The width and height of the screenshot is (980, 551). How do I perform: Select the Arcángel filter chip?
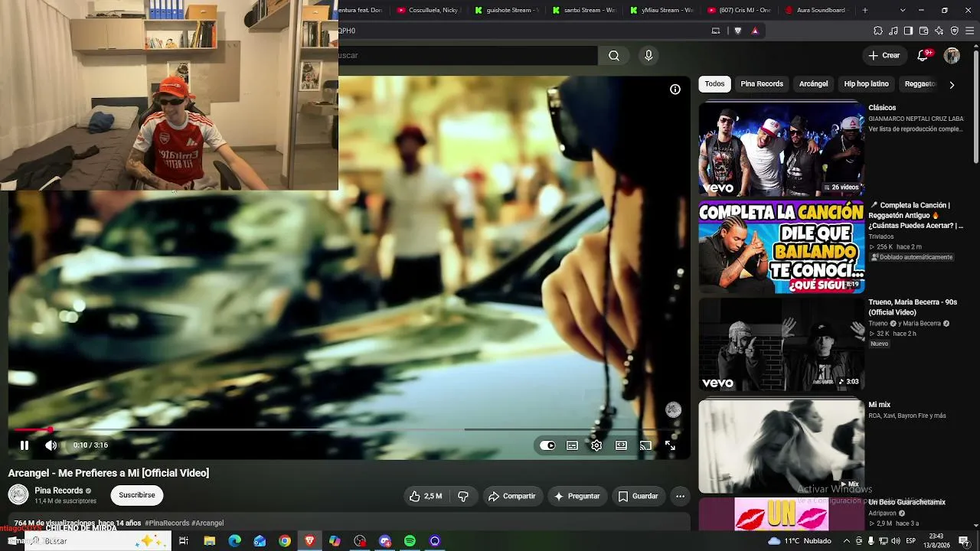click(x=814, y=84)
